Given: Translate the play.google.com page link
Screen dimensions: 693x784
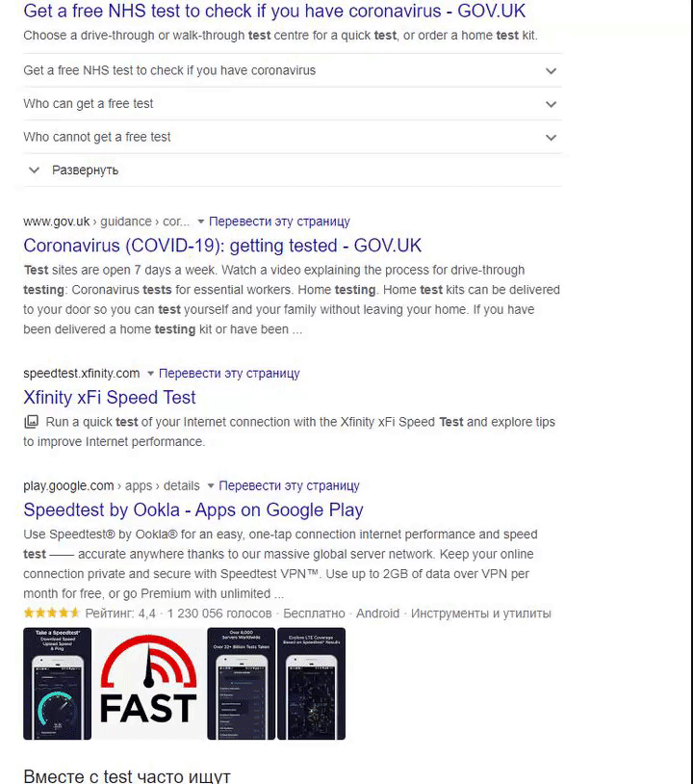Looking at the screenshot, I should pos(289,486).
